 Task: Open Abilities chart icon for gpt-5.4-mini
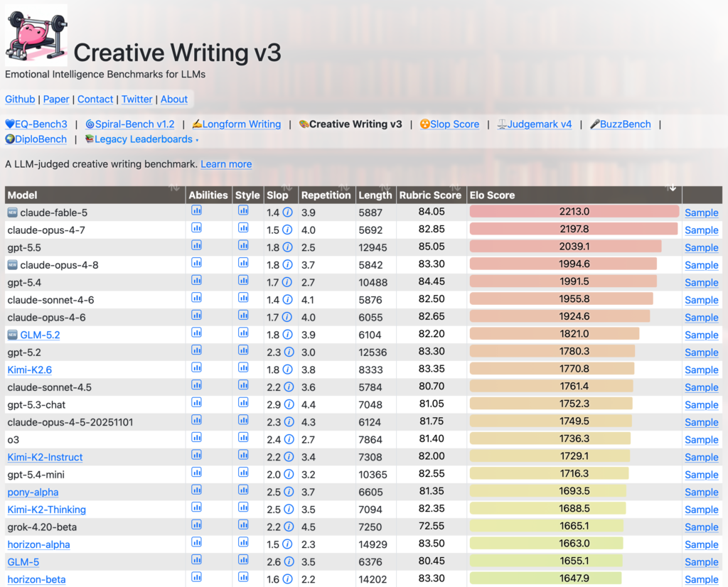coord(196,473)
